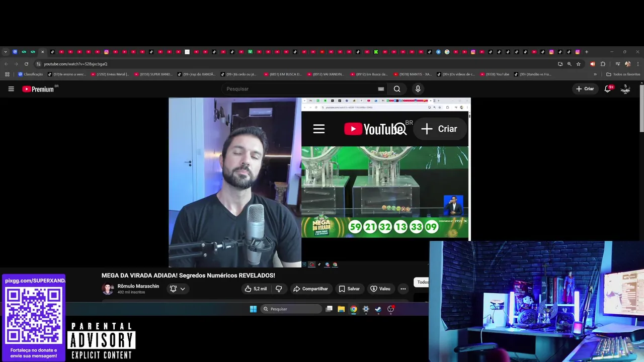
Task: Open a new browser tab with plus
Action: pyautogui.click(x=586, y=52)
